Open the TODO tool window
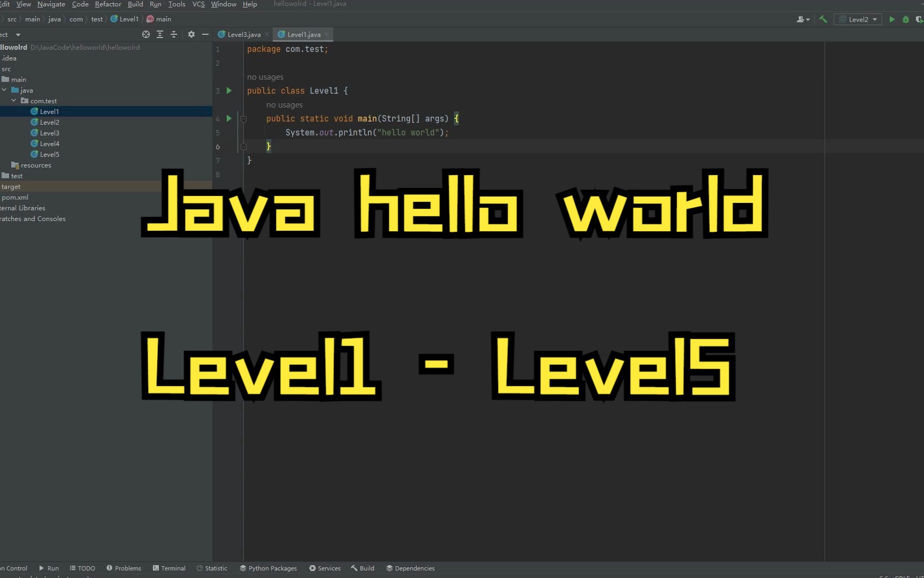Image resolution: width=924 pixels, height=578 pixels. pyautogui.click(x=82, y=568)
